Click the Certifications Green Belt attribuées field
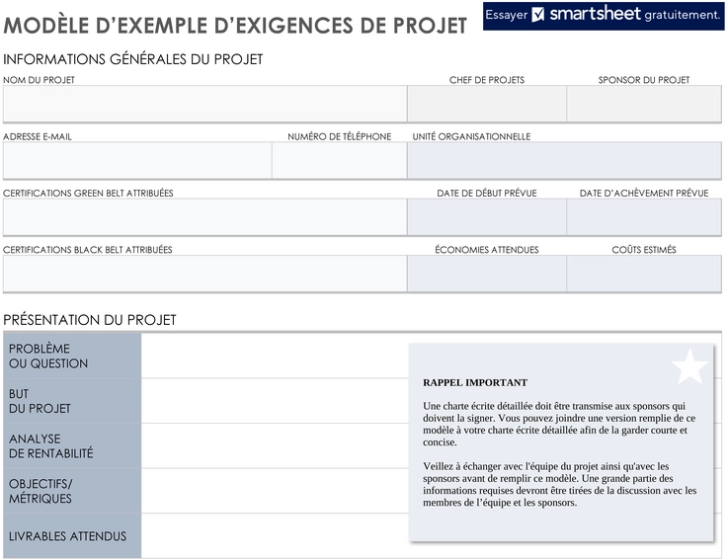Screen dimensions: 728x560 pyautogui.click(x=204, y=217)
